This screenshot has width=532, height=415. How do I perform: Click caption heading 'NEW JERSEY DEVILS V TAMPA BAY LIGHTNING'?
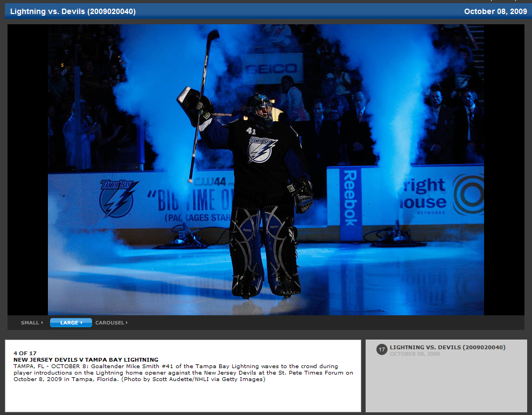86,359
